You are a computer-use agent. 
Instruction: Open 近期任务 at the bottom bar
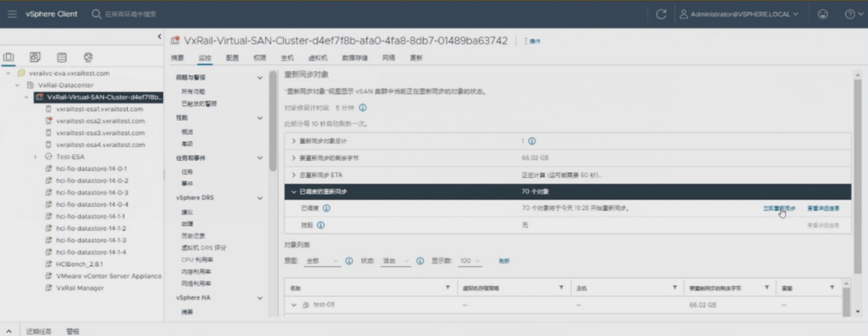coord(39,331)
